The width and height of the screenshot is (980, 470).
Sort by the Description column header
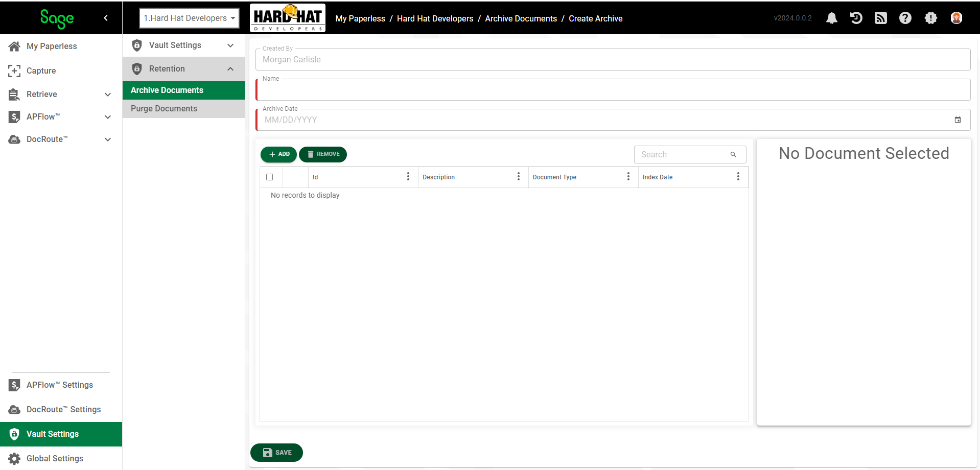pyautogui.click(x=438, y=177)
